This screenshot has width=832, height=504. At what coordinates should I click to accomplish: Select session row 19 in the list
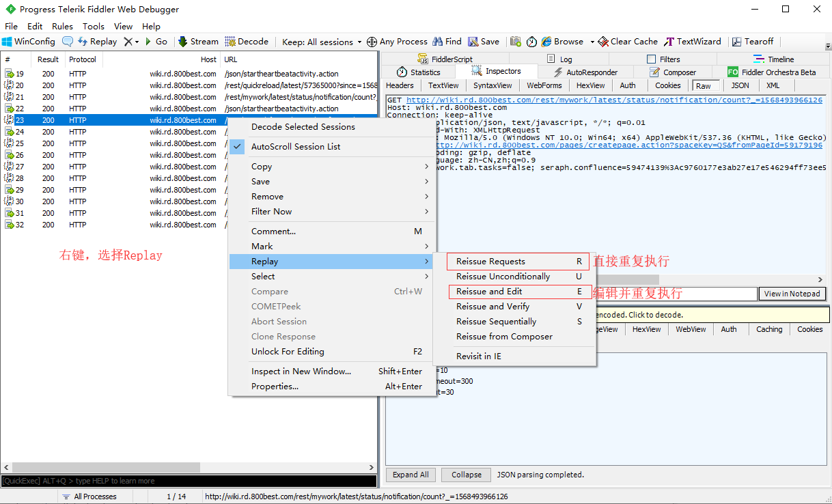[x=189, y=74]
